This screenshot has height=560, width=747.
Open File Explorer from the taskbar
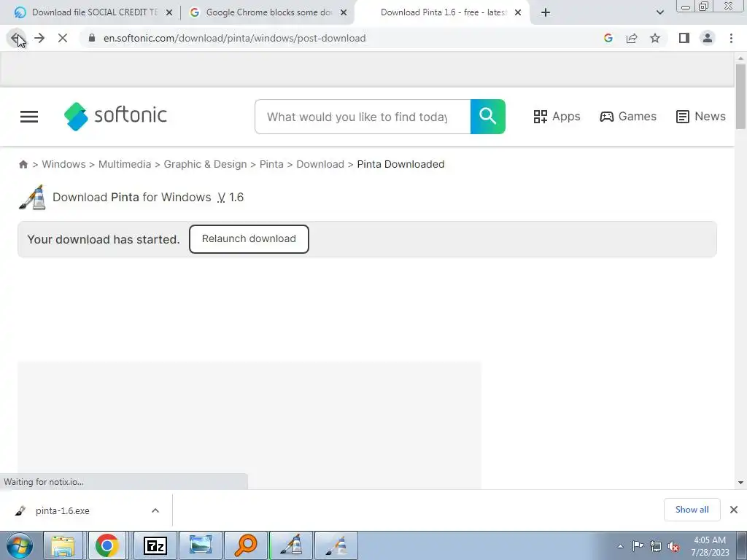coord(63,545)
